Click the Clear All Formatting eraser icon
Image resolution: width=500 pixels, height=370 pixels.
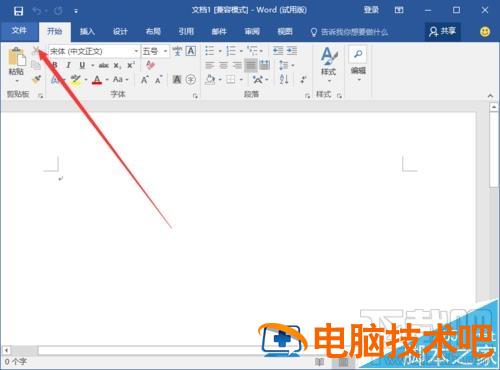tap(150, 65)
